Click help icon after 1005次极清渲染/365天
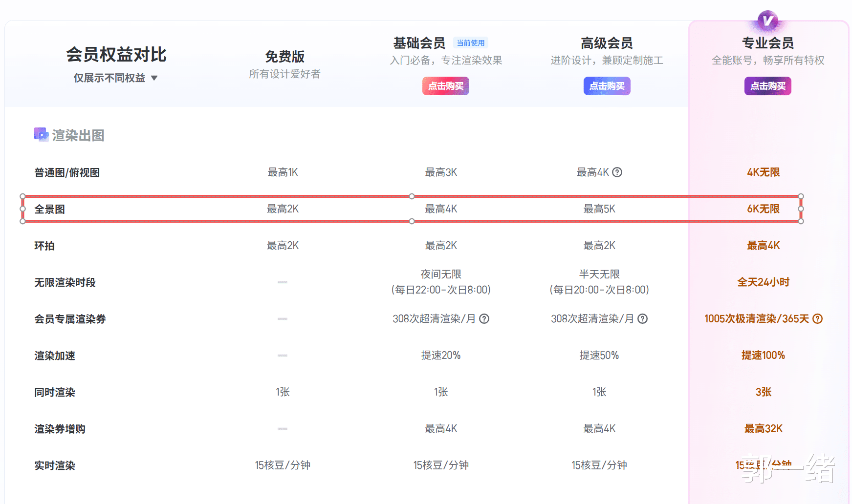 pos(817,319)
